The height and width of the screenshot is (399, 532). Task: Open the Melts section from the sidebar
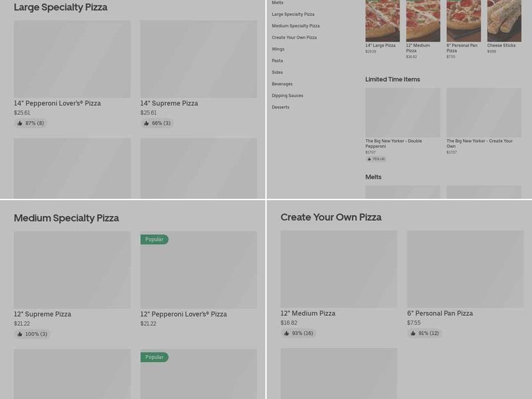click(x=277, y=3)
